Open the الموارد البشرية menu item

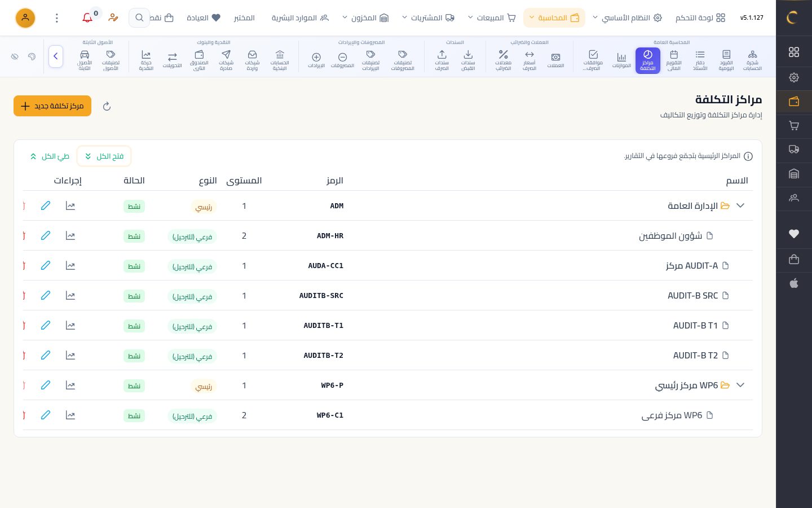(x=300, y=18)
